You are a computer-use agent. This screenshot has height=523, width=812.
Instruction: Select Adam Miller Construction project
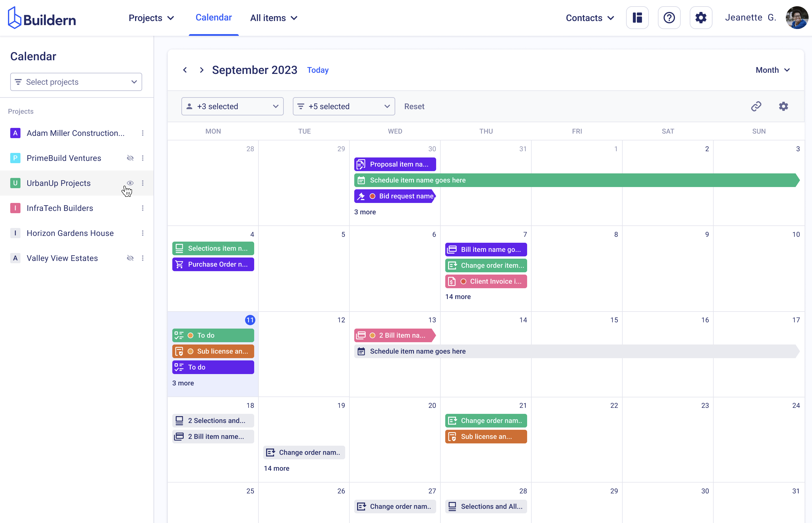pos(75,133)
